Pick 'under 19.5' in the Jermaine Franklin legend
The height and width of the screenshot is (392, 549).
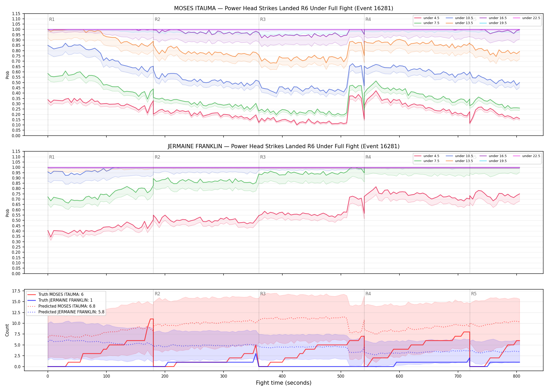tap(493, 161)
